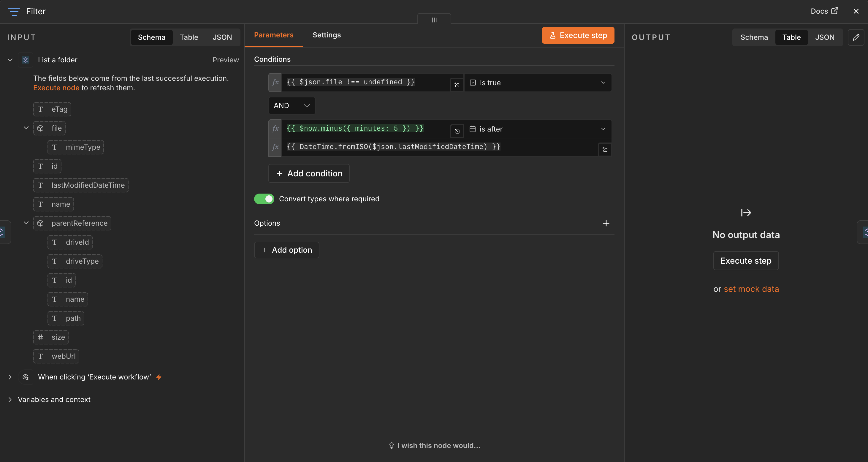The image size is (868, 462).
Task: Open the Settings tab
Action: point(327,35)
